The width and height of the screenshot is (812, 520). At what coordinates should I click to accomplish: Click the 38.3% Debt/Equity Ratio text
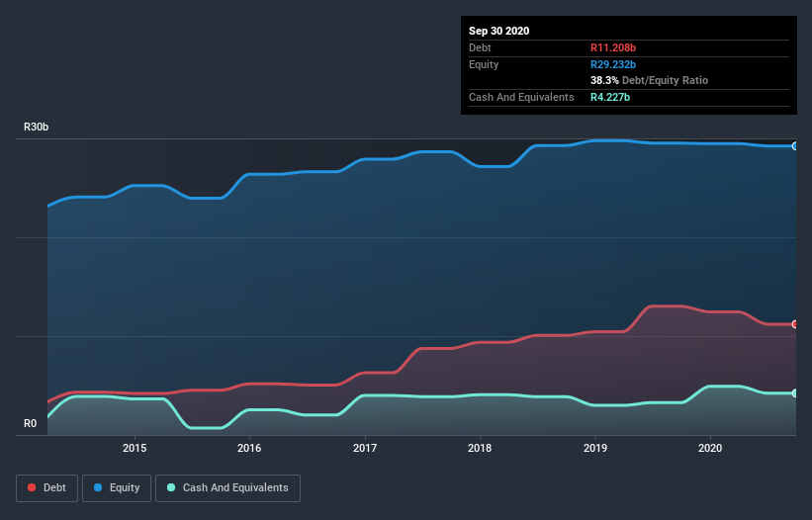pyautogui.click(x=650, y=80)
